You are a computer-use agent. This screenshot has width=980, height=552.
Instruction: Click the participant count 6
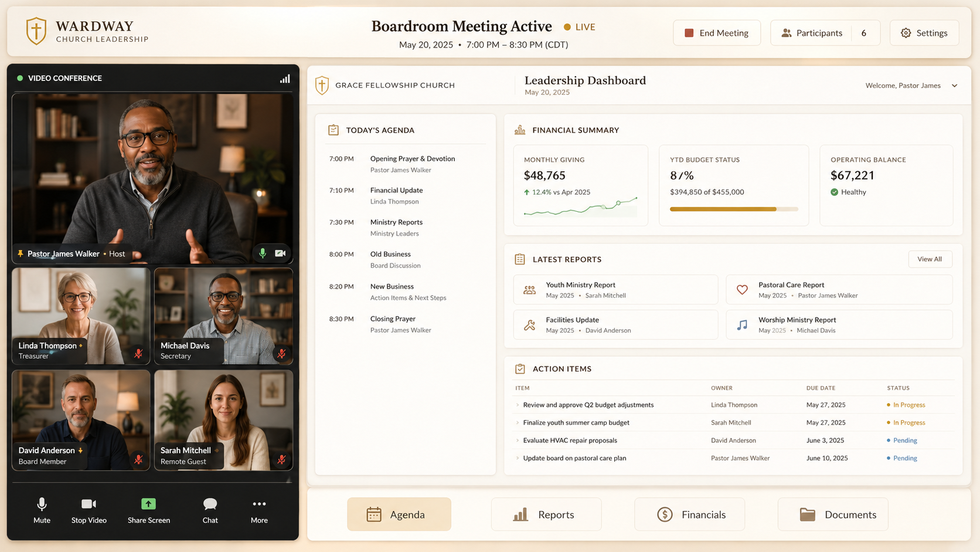863,33
